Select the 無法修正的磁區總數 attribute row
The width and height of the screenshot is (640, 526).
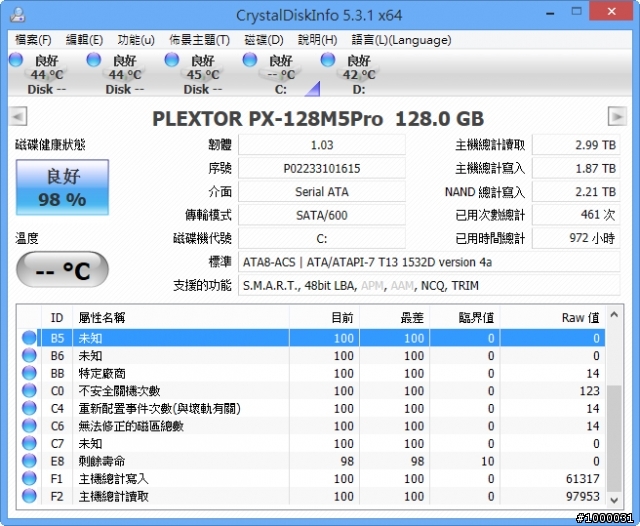point(311,426)
